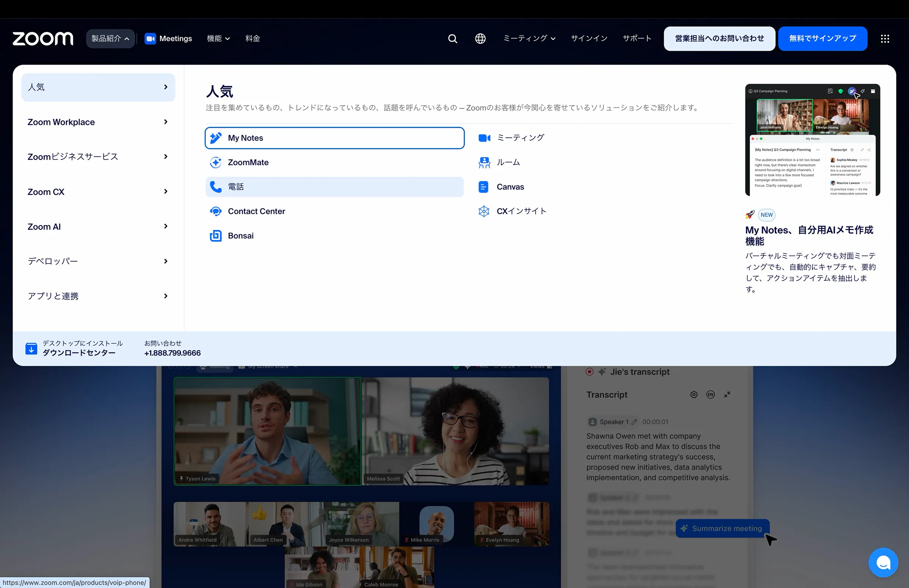The height and width of the screenshot is (588, 909).
Task: Click the Evelyn Hoang video tile
Action: tap(512, 524)
